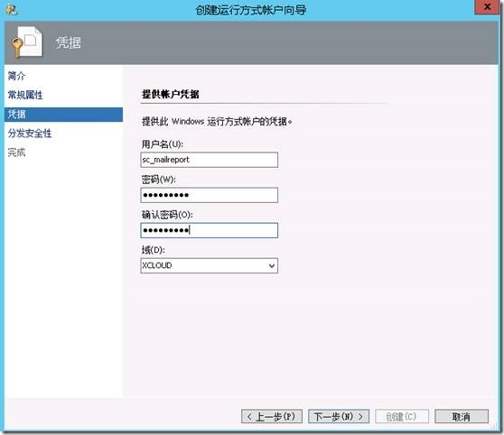Image resolution: width=504 pixels, height=435 pixels.
Task: Click the disabled 创建(C) button
Action: 401,417
